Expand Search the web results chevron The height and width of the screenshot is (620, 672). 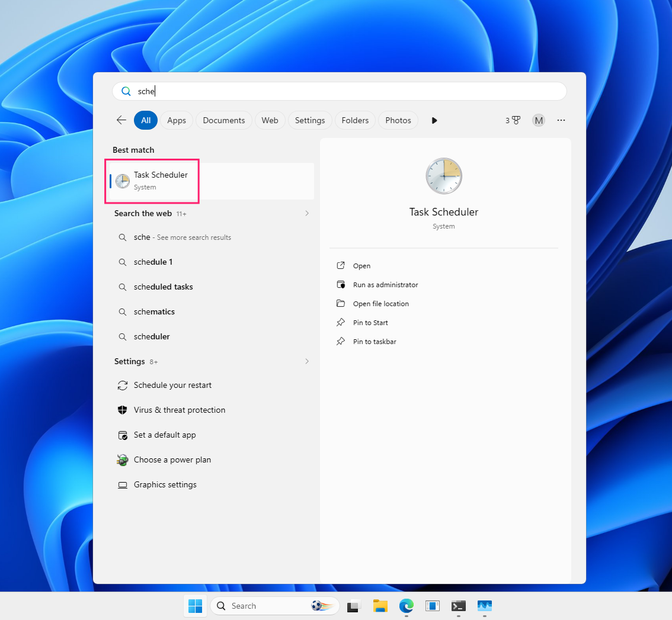coord(307,213)
